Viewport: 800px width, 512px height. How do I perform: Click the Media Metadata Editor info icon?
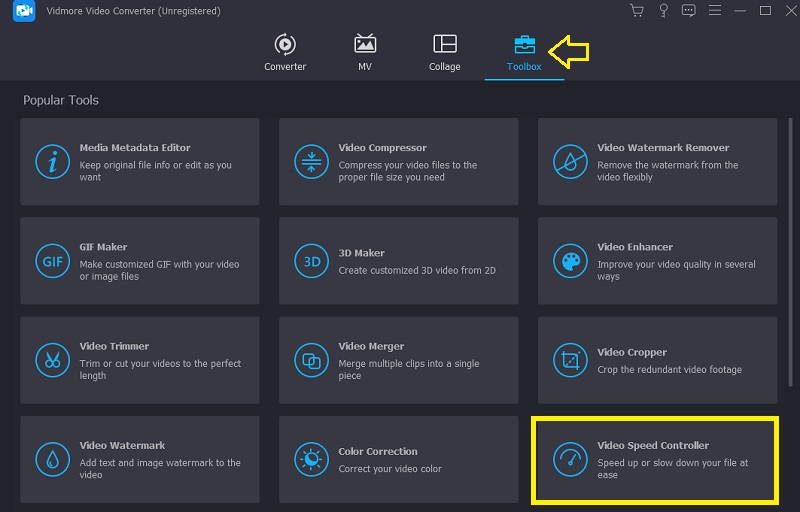tap(51, 161)
